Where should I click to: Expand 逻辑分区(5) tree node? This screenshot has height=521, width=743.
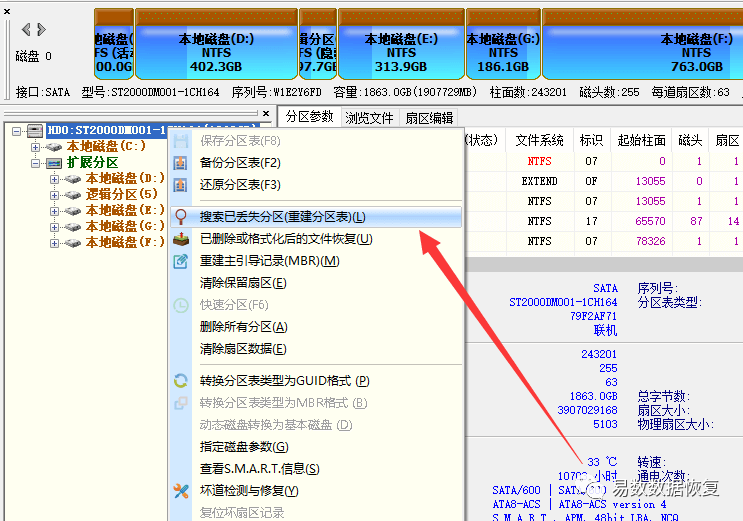tap(54, 195)
